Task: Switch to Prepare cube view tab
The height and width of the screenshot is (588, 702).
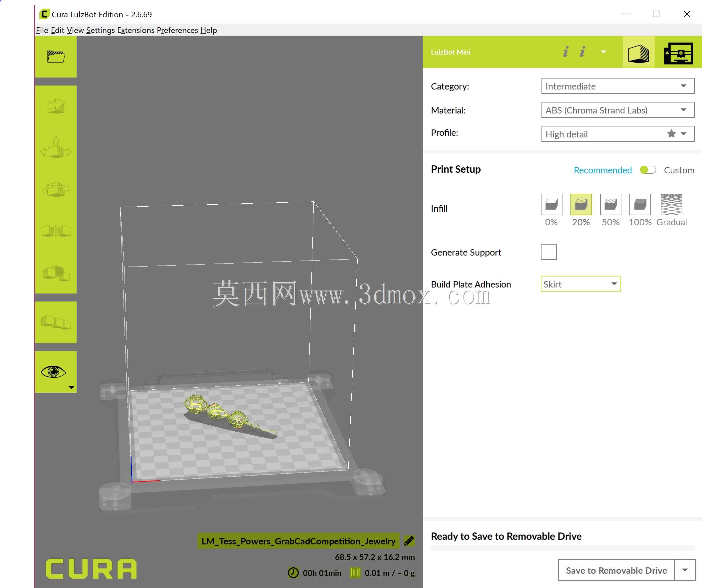Action: pos(638,53)
